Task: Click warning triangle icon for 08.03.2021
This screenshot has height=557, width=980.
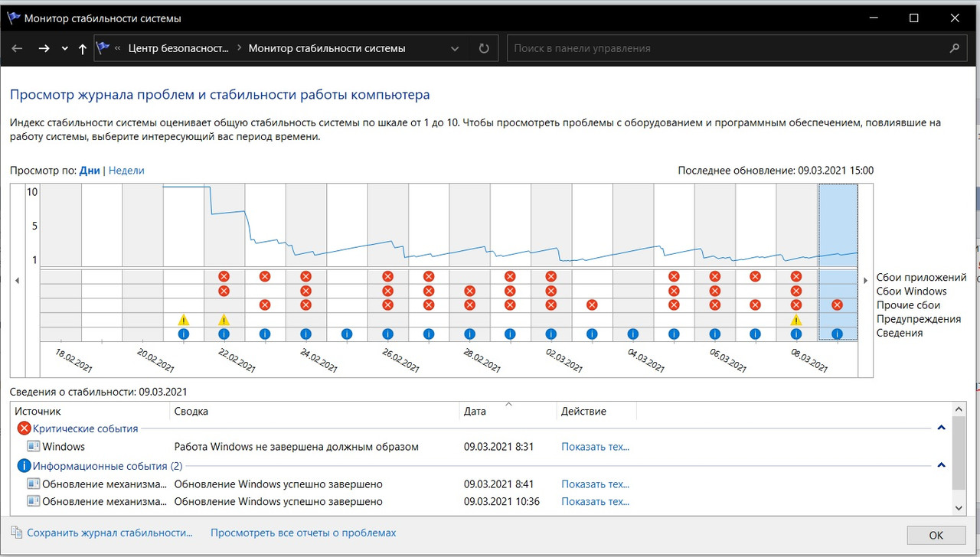Action: coord(796,319)
